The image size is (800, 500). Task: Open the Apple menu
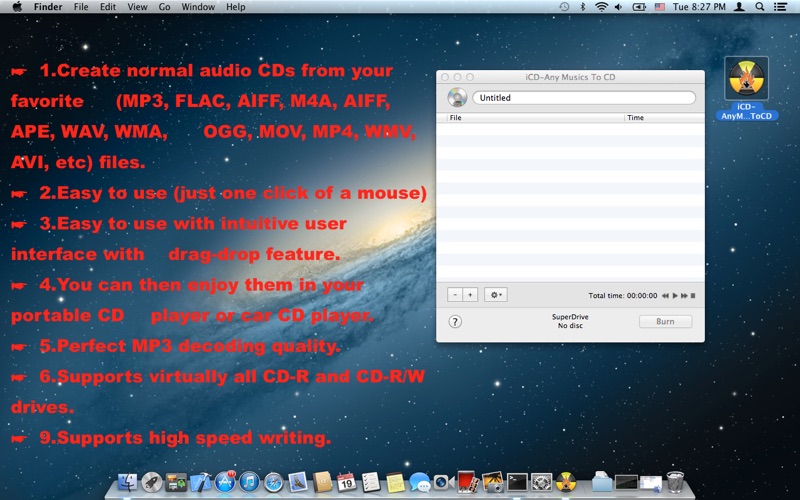(17, 7)
